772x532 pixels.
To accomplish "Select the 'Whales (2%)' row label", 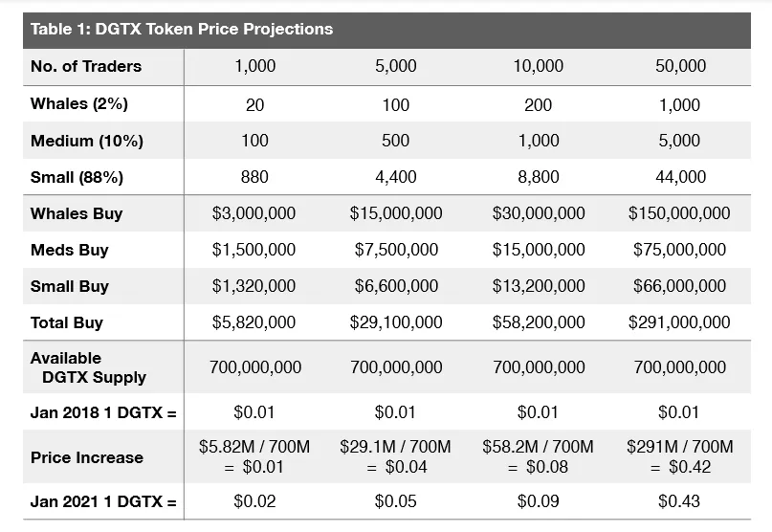I will 79,104.
